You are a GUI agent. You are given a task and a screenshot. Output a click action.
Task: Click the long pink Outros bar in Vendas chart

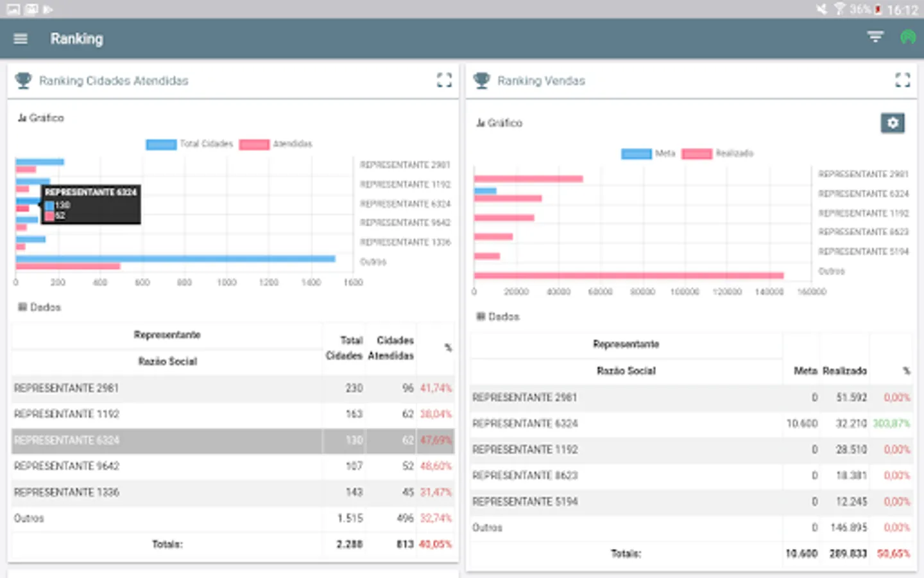point(629,276)
